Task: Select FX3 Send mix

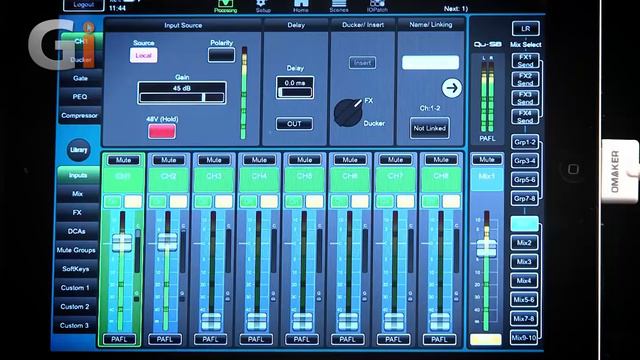Action: [x=525, y=98]
